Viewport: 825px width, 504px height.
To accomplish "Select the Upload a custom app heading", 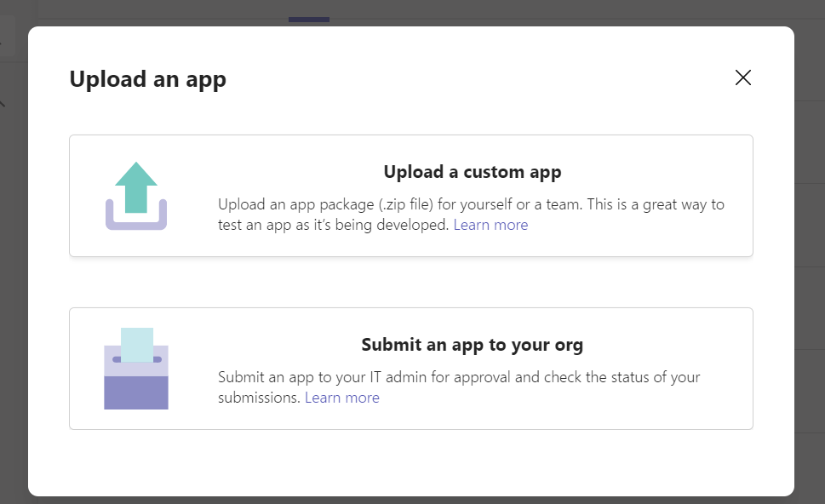I will pyautogui.click(x=472, y=172).
